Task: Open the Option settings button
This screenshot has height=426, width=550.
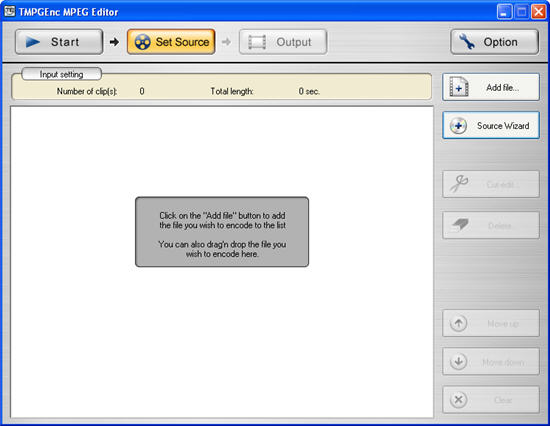Action: pyautogui.click(x=495, y=42)
